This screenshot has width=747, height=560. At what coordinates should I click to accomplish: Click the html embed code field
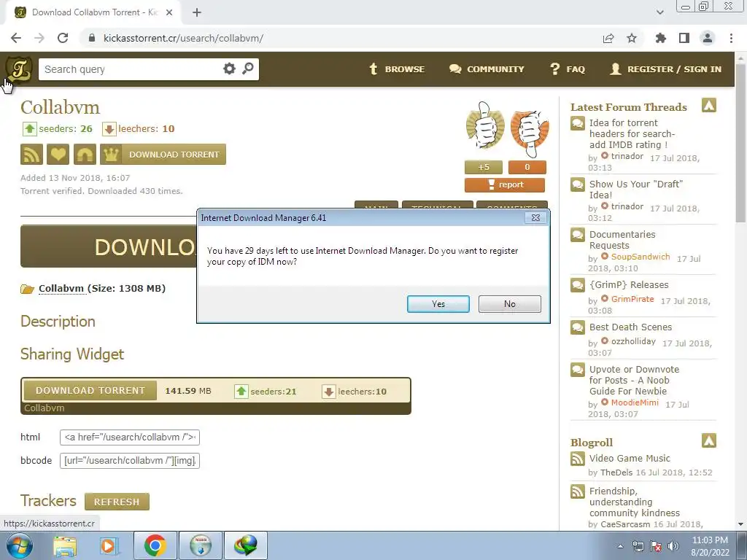point(130,437)
